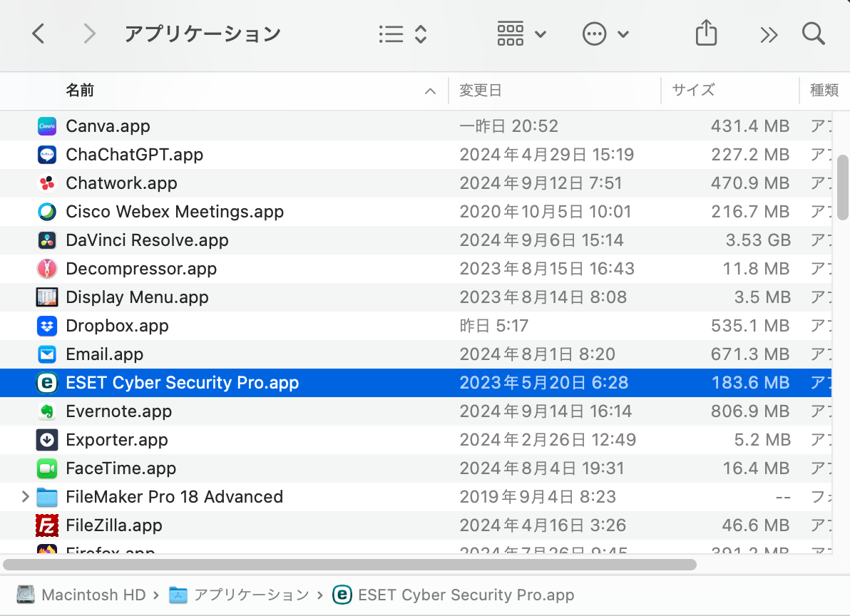The height and width of the screenshot is (616, 850).
Task: Select FileMaker Pro 18 Advanced folder name
Action: tap(174, 497)
